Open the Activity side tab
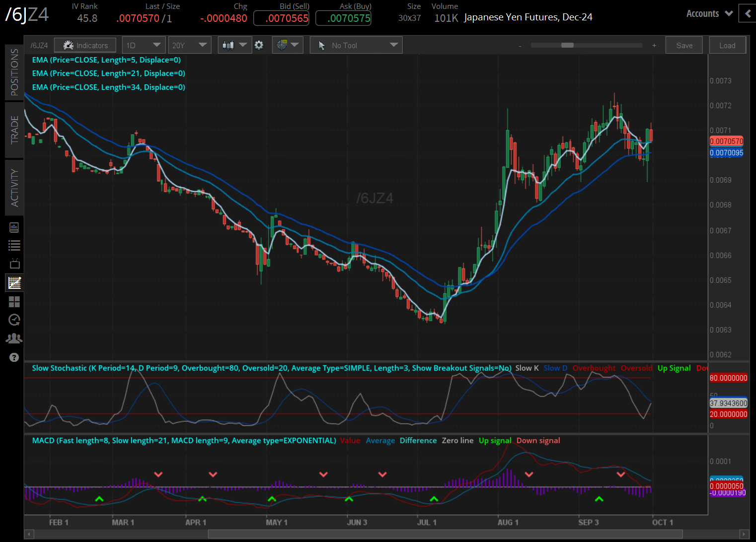The image size is (756, 542). point(14,188)
